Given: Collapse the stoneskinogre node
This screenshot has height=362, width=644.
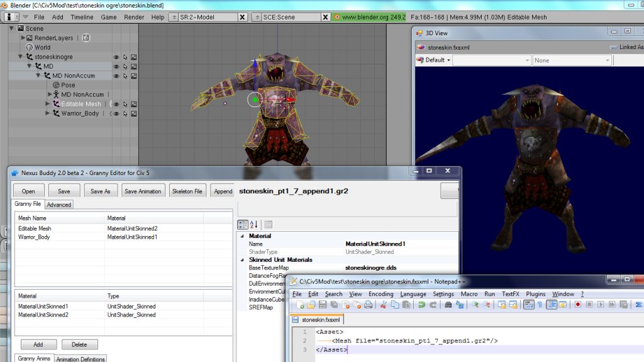Looking at the screenshot, I should click(x=21, y=57).
